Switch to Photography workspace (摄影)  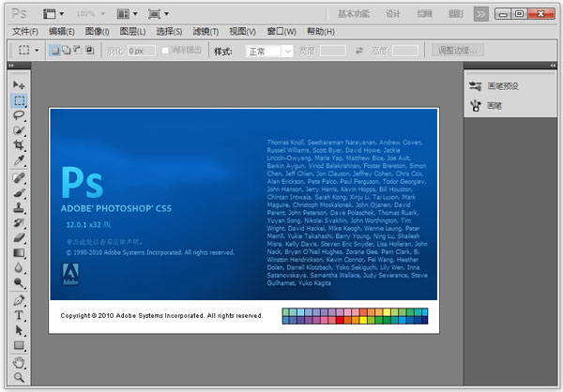456,14
